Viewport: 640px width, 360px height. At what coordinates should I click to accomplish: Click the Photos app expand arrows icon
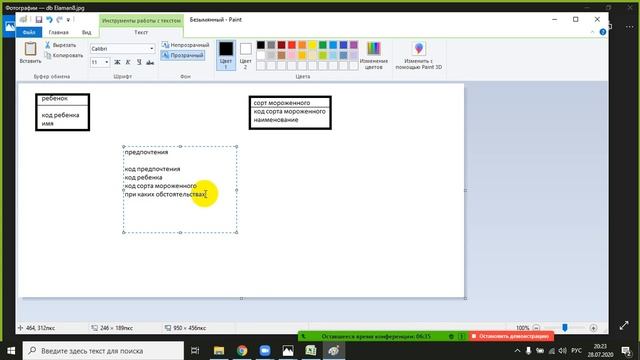(x=624, y=325)
